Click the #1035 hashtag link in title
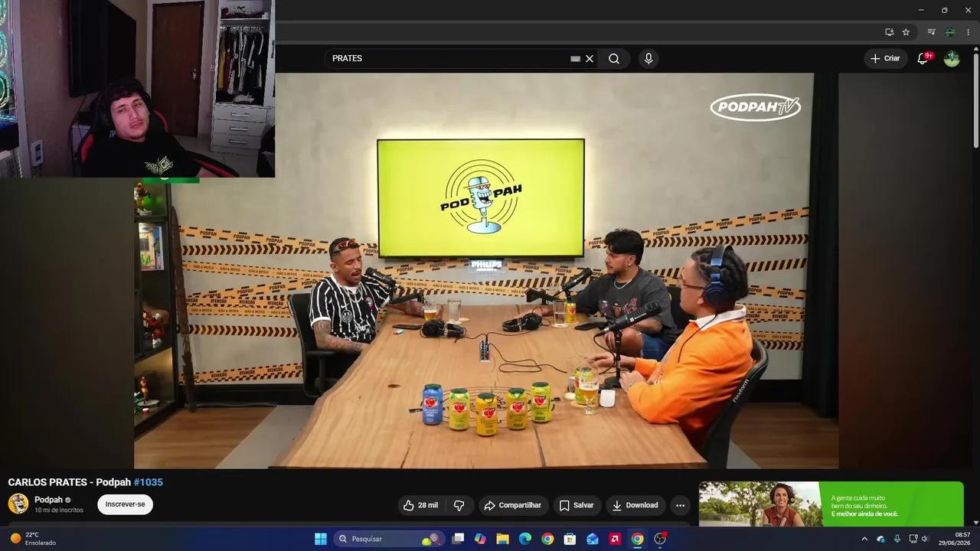Viewport: 980px width, 551px height. 149,482
